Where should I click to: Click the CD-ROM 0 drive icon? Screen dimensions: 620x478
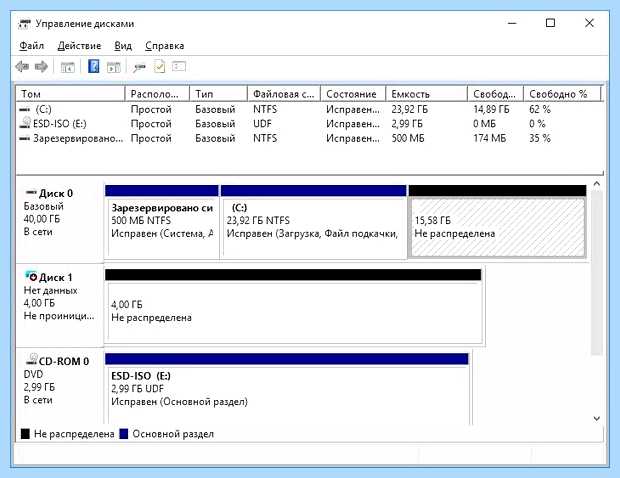click(x=31, y=359)
